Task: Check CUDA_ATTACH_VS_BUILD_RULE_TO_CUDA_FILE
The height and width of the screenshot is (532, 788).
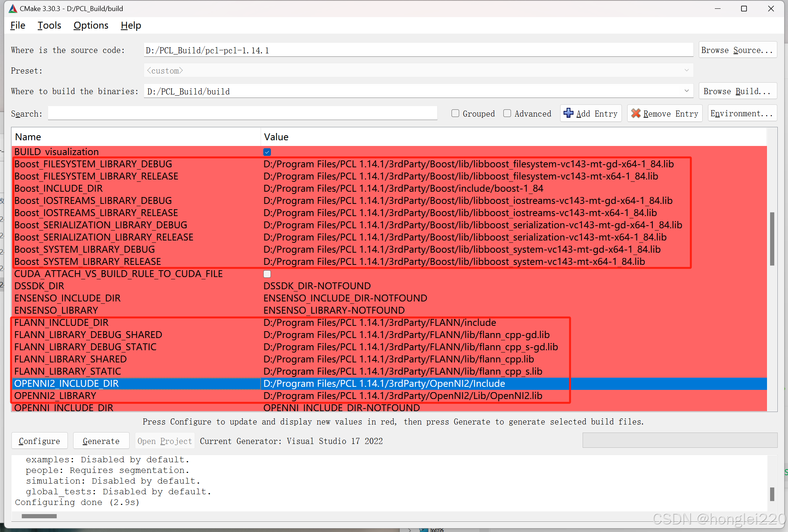Action: pyautogui.click(x=267, y=274)
